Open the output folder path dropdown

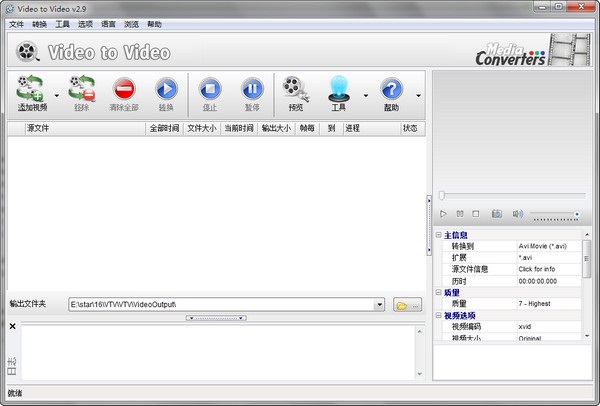(380, 304)
